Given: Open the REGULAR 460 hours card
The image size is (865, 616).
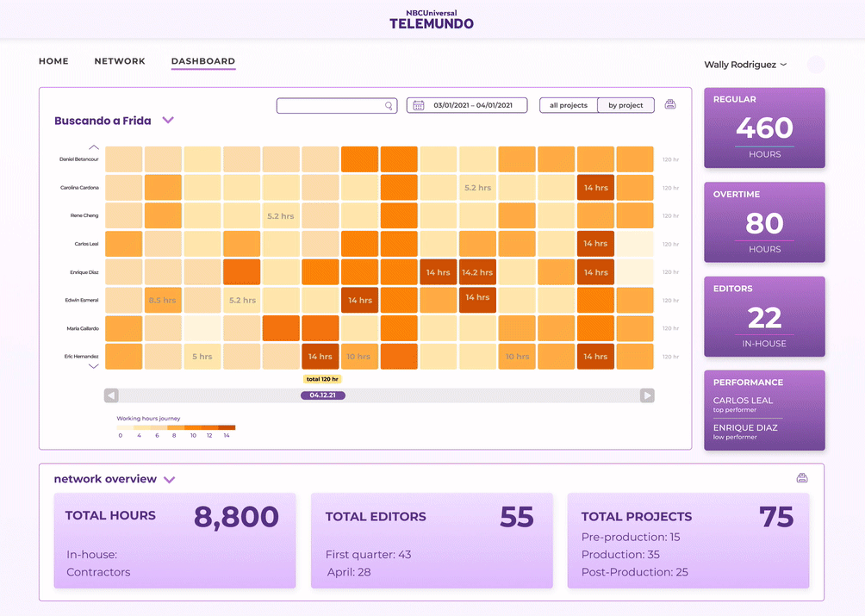Looking at the screenshot, I should 764,128.
